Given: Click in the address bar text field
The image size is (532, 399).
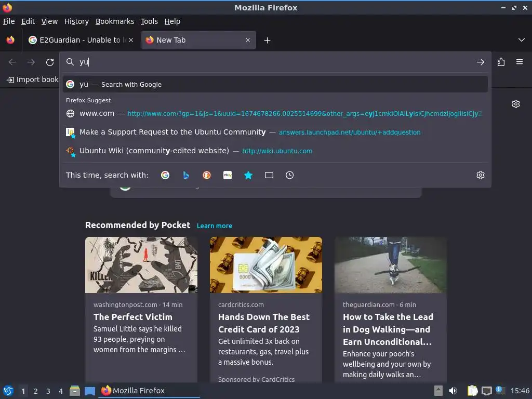Looking at the screenshot, I should [275, 62].
